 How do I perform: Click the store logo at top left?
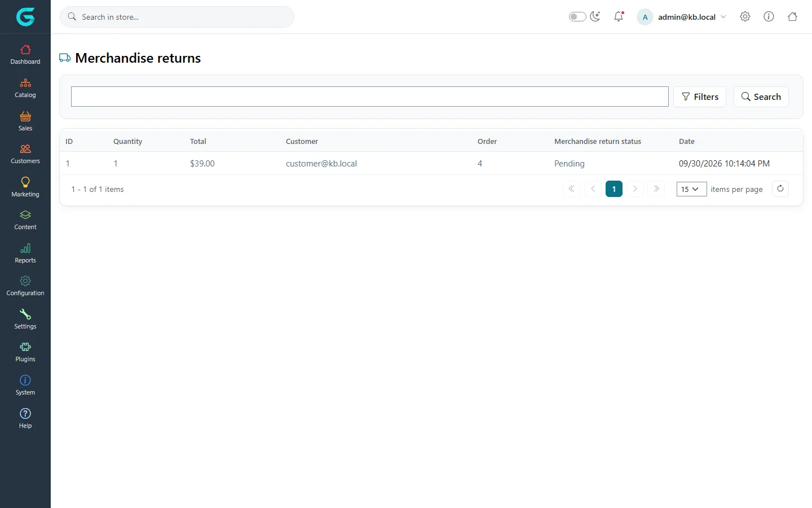point(25,17)
